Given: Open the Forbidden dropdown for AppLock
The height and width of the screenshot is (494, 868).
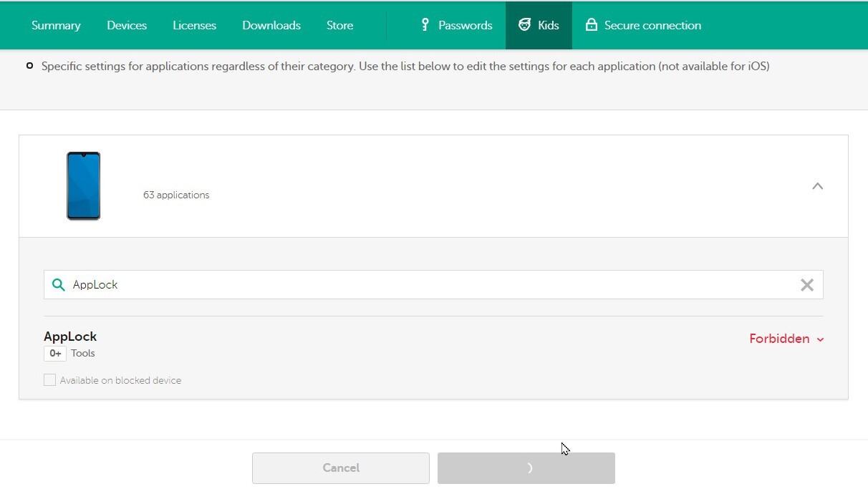Looking at the screenshot, I should 786,339.
